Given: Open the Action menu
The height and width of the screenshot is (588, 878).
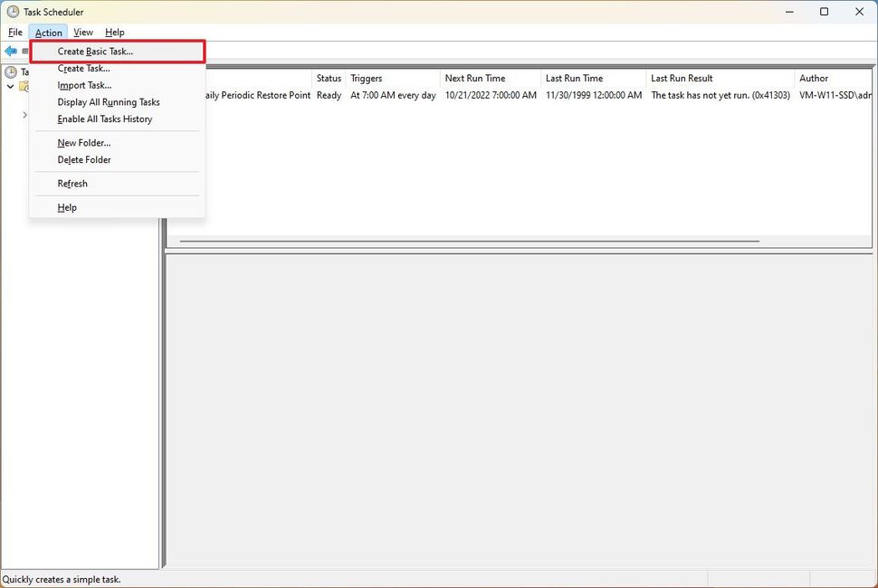Looking at the screenshot, I should click(x=48, y=32).
